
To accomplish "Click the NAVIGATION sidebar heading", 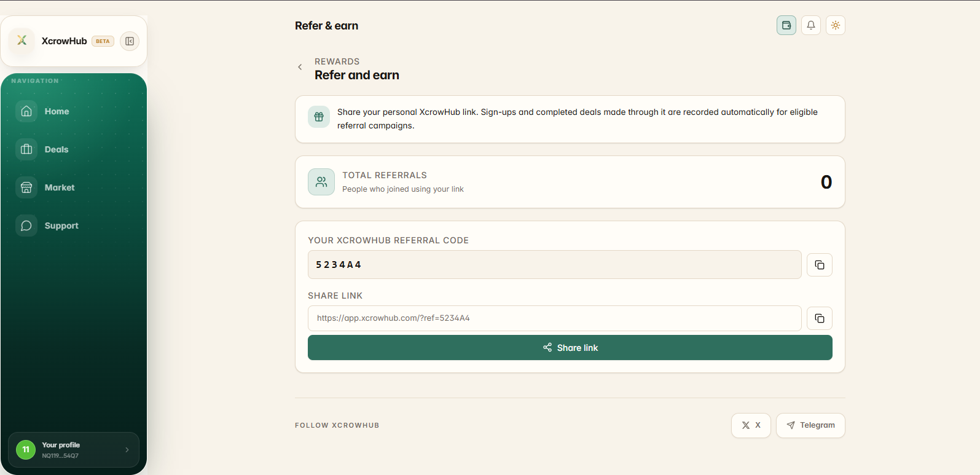I will click(35, 81).
